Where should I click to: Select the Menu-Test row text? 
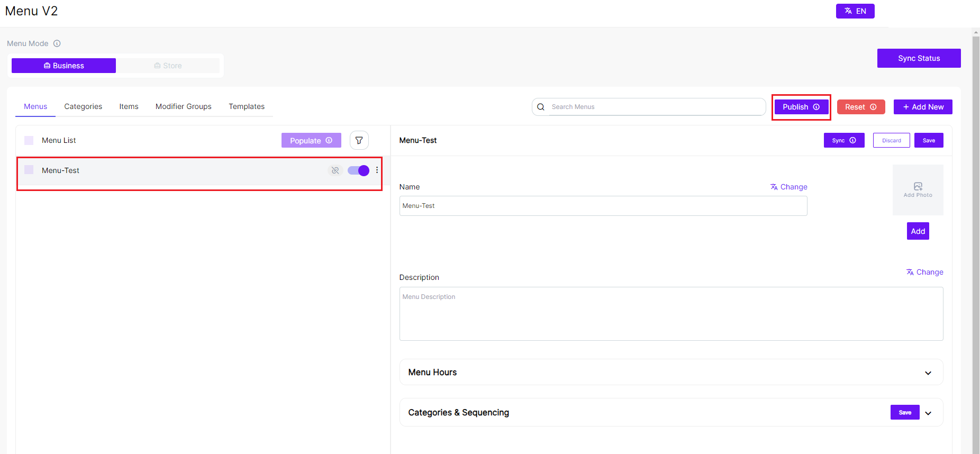pos(60,170)
